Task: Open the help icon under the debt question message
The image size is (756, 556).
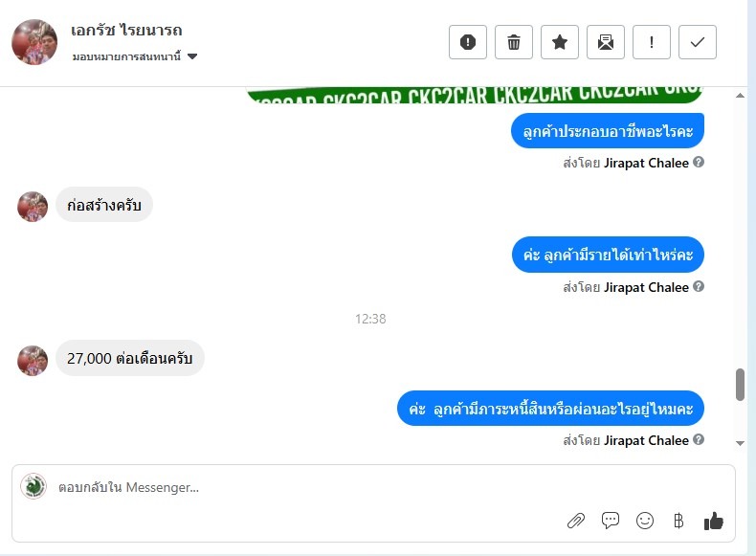Action: pyautogui.click(x=699, y=439)
